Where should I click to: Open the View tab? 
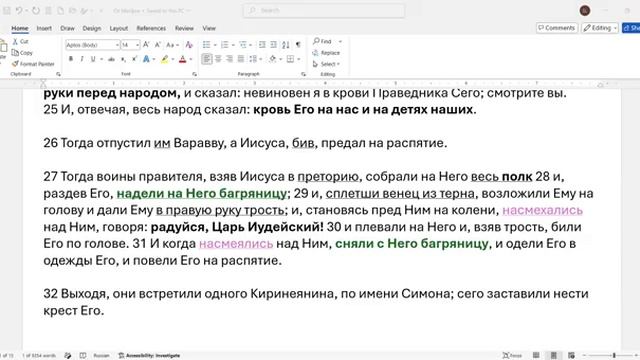(x=209, y=28)
